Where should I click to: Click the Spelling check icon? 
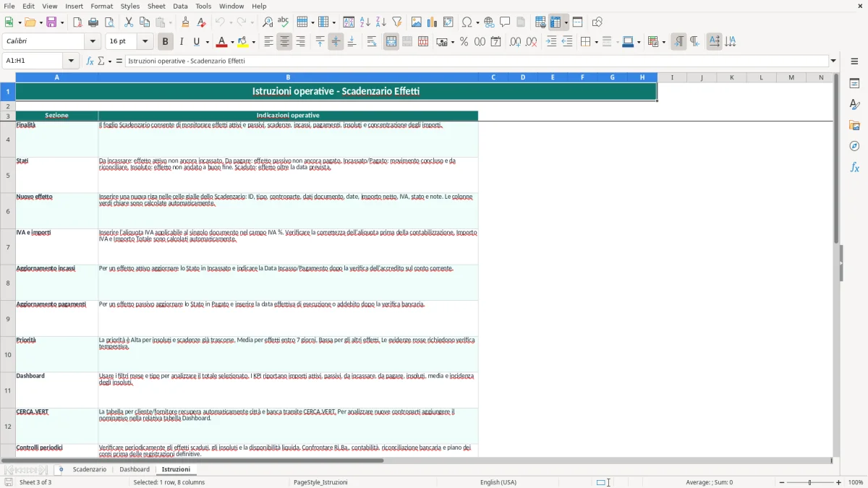pos(283,22)
